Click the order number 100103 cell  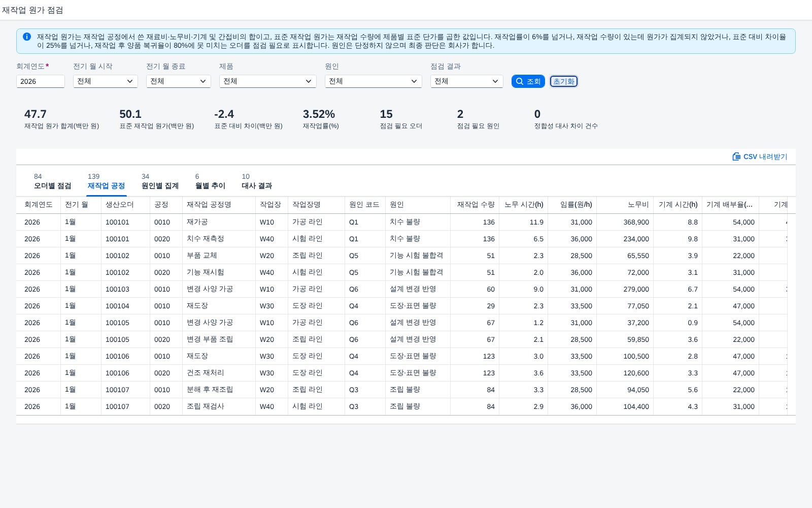click(x=126, y=289)
